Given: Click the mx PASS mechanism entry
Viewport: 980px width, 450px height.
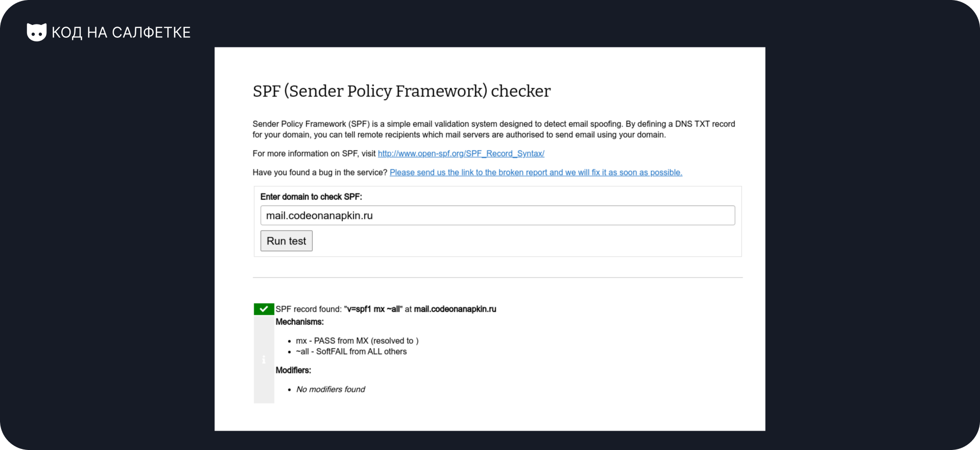Looking at the screenshot, I should (x=357, y=341).
